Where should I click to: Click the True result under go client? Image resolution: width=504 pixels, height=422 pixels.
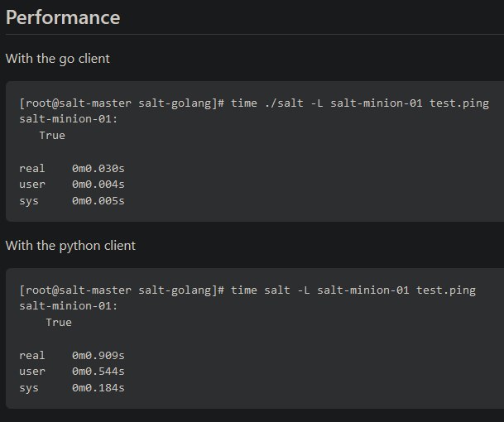click(52, 136)
